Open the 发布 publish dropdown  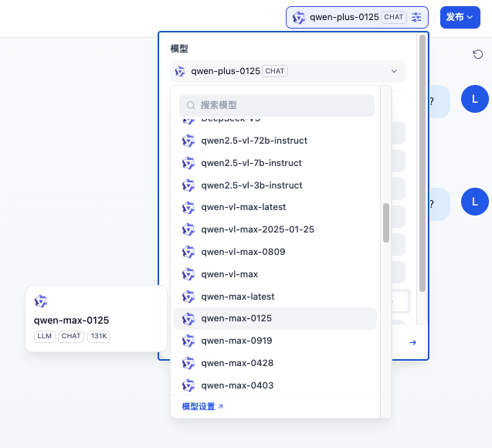click(460, 17)
